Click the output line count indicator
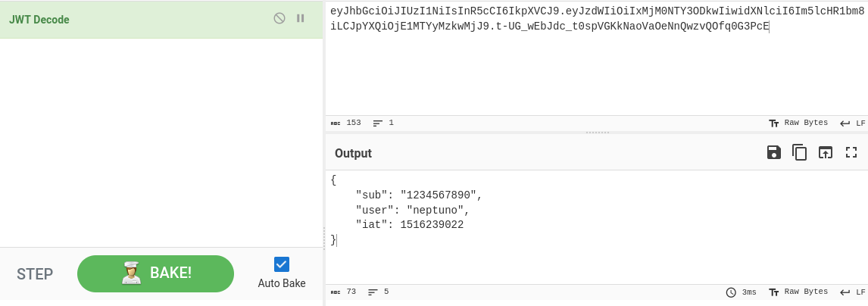Image resolution: width=868 pixels, height=306 pixels. click(381, 292)
